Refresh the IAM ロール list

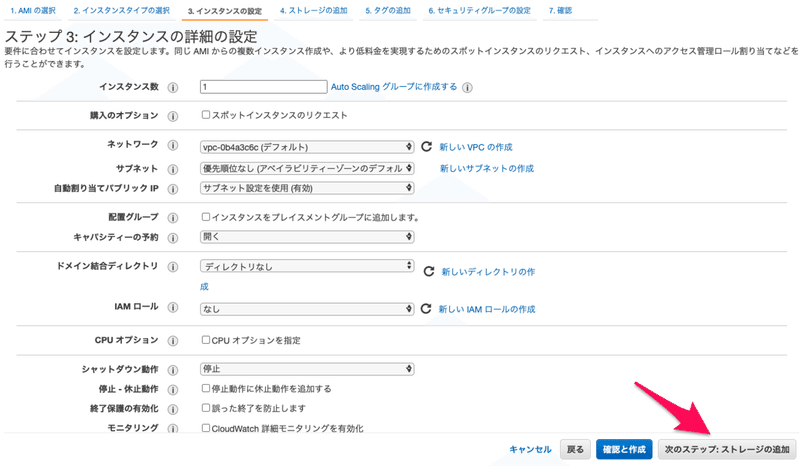tap(426, 308)
